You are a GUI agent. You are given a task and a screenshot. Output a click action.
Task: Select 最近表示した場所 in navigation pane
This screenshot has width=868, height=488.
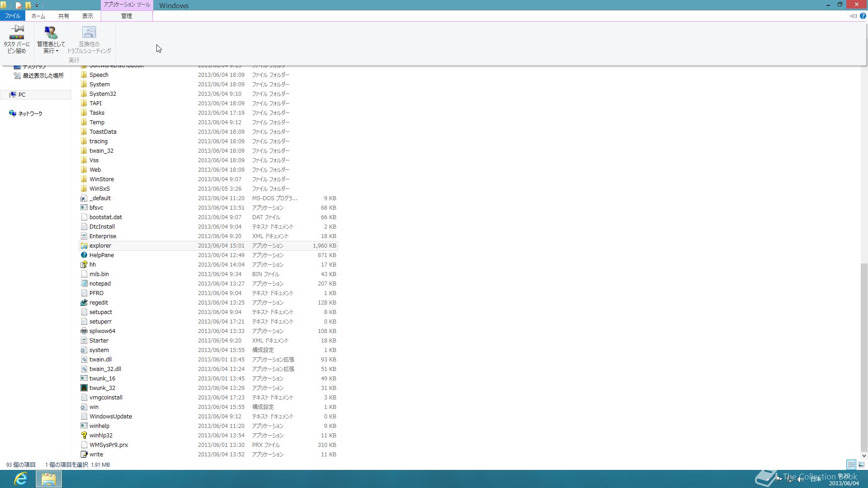(x=43, y=75)
